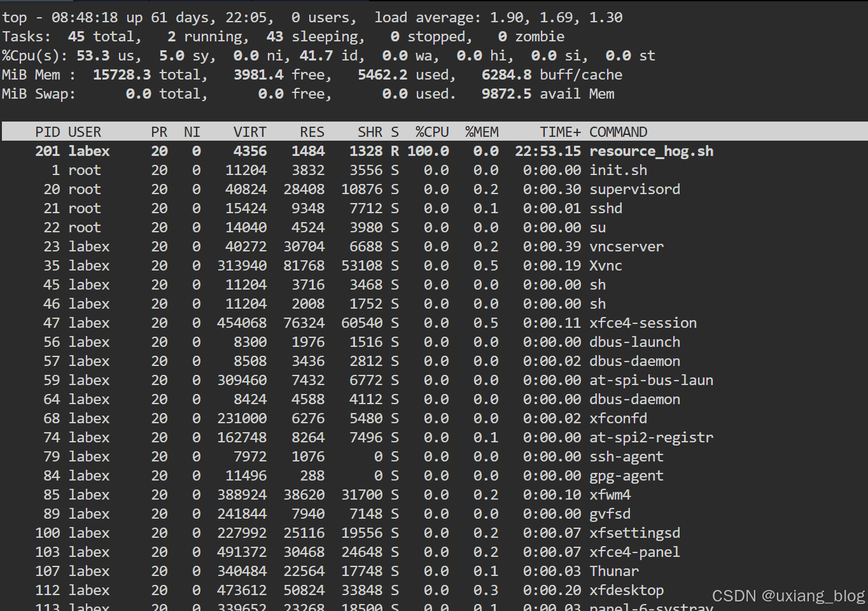Click the 60540 SHR value for xfce4-session
This screenshot has width=868, height=611.
(x=362, y=323)
